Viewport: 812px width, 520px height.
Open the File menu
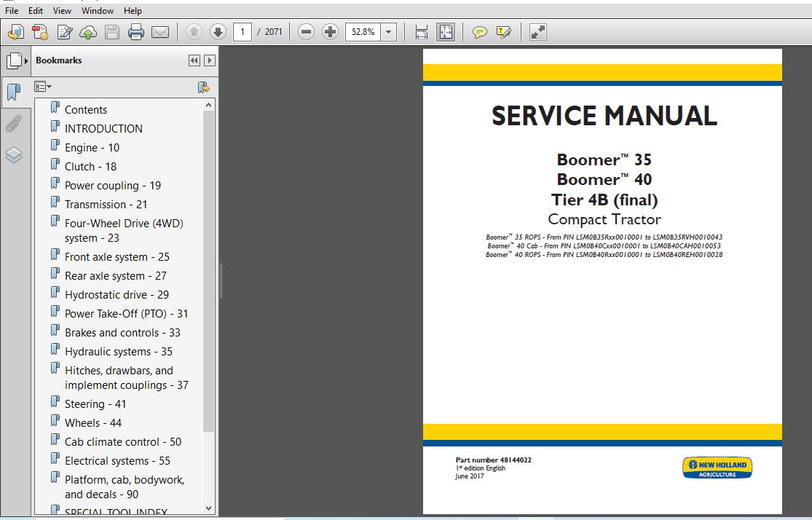tap(12, 10)
